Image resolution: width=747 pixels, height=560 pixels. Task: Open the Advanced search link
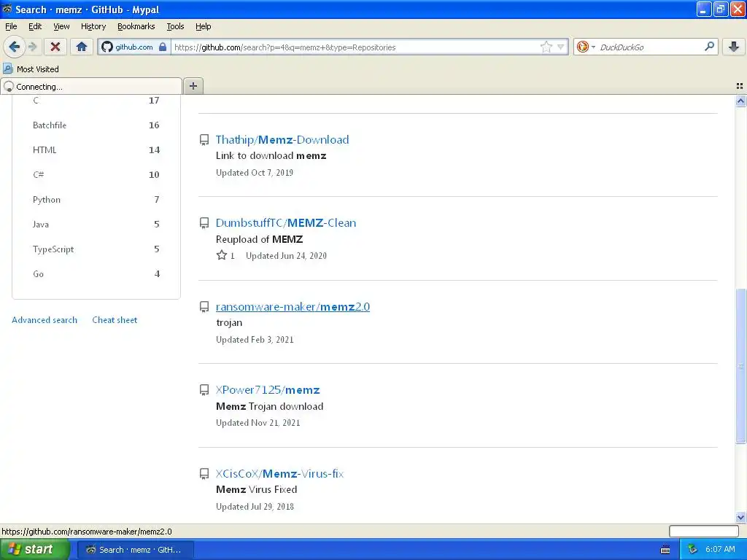[x=44, y=320]
